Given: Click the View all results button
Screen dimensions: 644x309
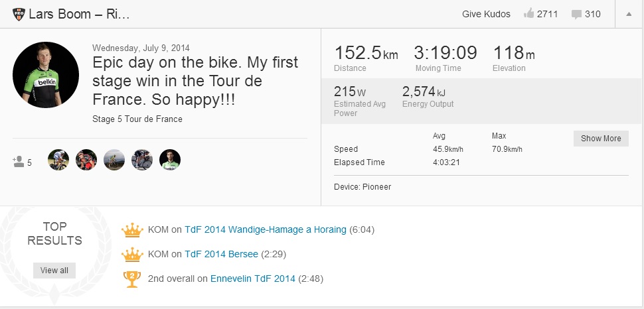Looking at the screenshot, I should coord(54,271).
